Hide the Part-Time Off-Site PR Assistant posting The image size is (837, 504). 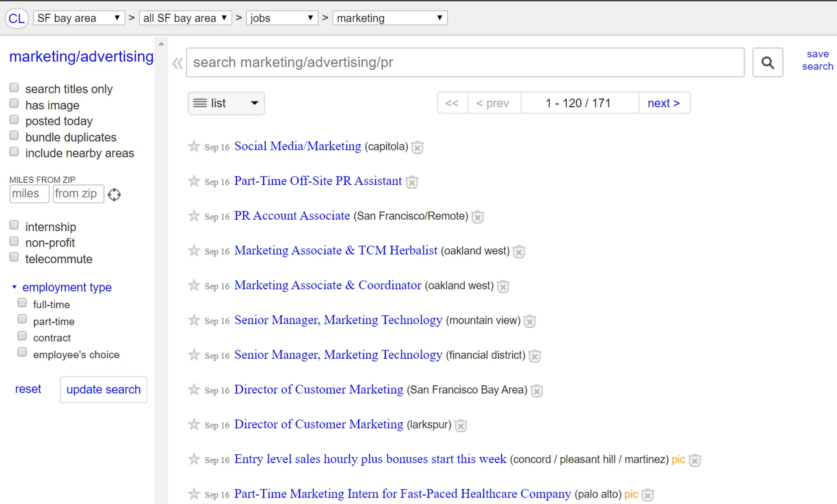coord(412,182)
